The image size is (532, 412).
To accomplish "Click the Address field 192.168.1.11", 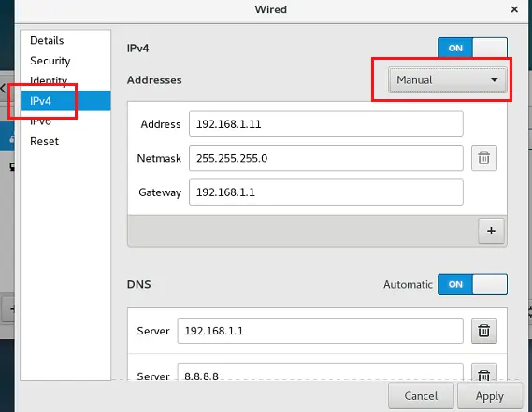I will tap(326, 124).
